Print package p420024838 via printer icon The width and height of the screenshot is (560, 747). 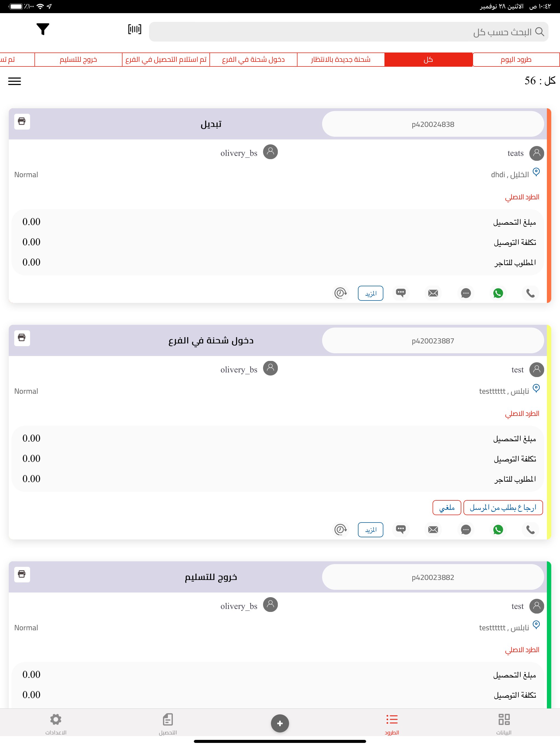[22, 121]
